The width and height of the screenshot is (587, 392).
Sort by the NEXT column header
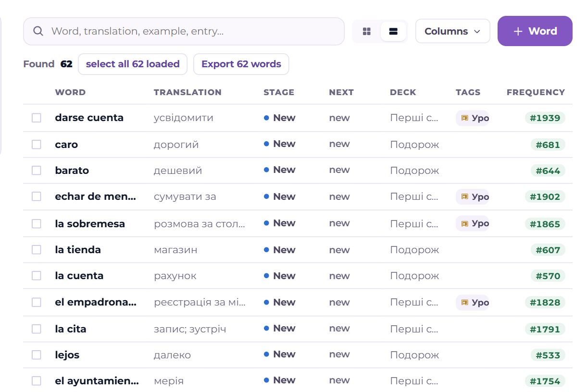[x=341, y=92]
